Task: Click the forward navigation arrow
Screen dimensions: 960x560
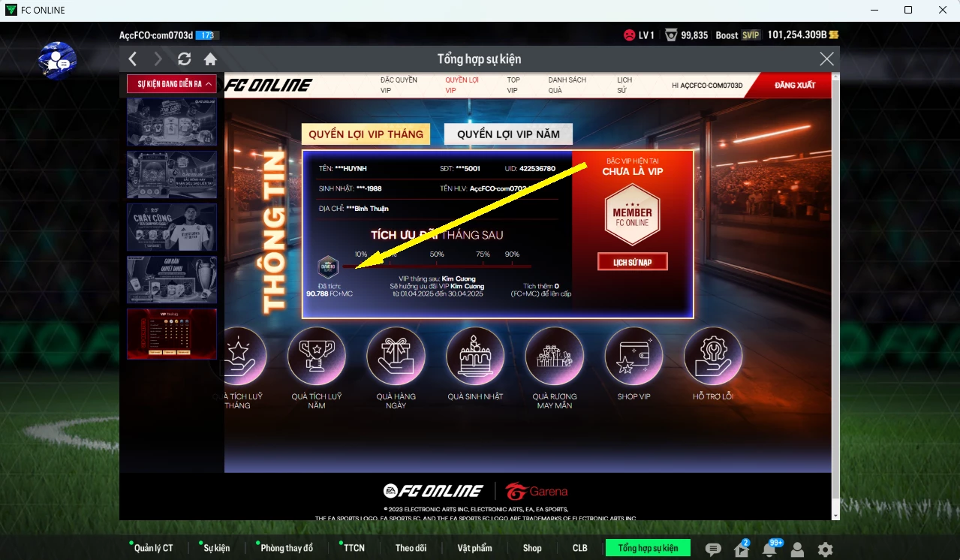Action: (158, 59)
